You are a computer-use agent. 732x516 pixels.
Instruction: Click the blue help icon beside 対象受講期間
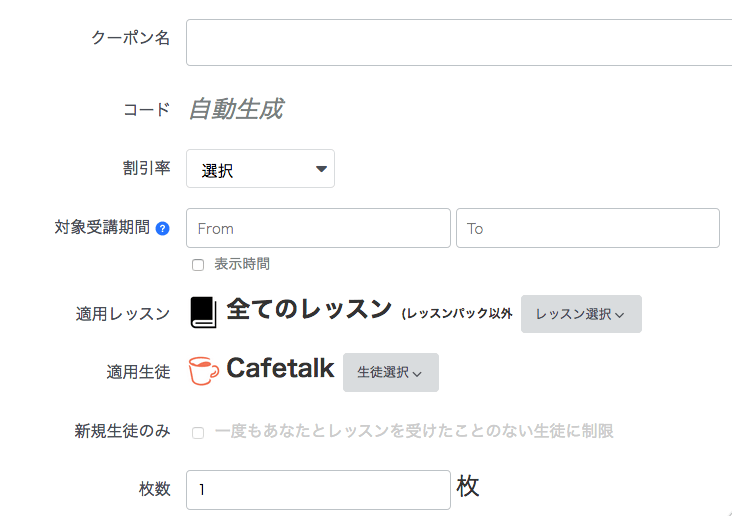(162, 229)
